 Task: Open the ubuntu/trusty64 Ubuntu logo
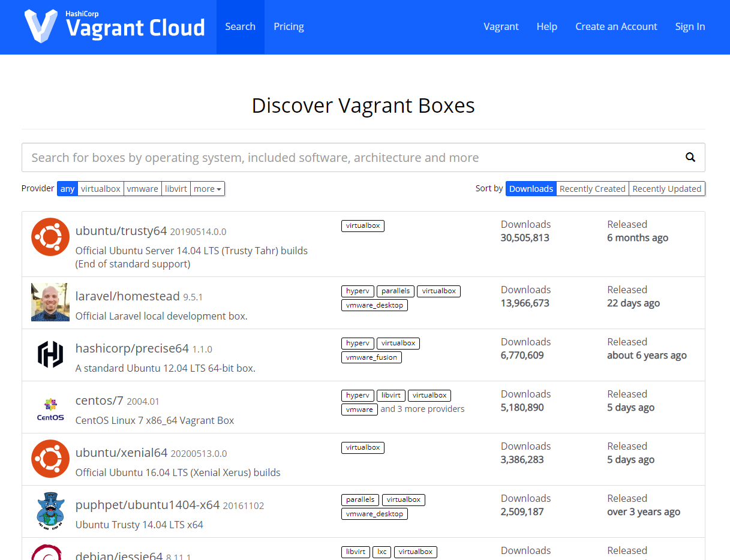tap(50, 237)
